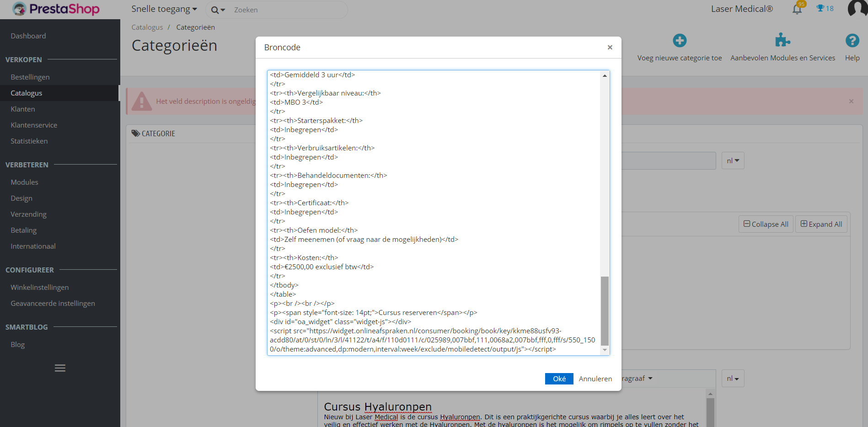The height and width of the screenshot is (427, 868).
Task: Click the oa_widget div source line
Action: coord(340,322)
